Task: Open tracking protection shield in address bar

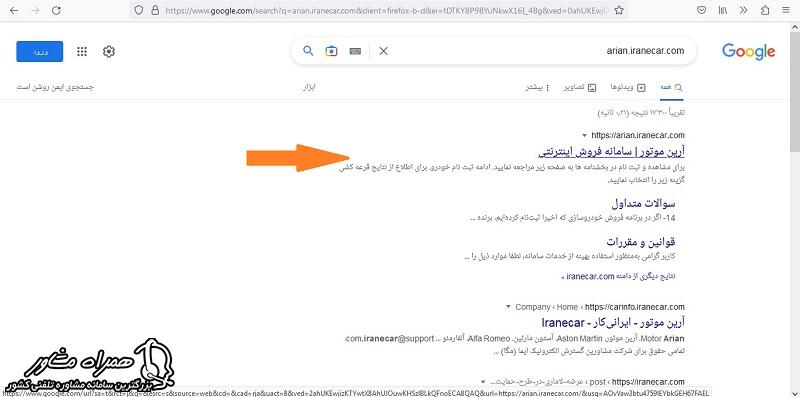Action: [x=139, y=10]
